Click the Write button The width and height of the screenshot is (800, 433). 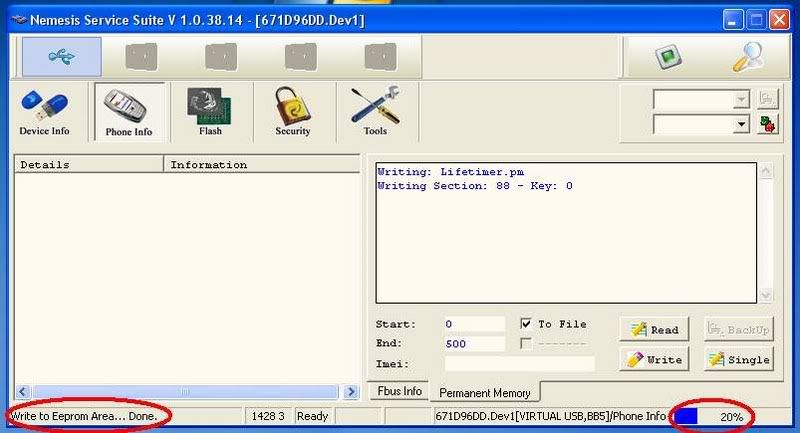coord(654,360)
